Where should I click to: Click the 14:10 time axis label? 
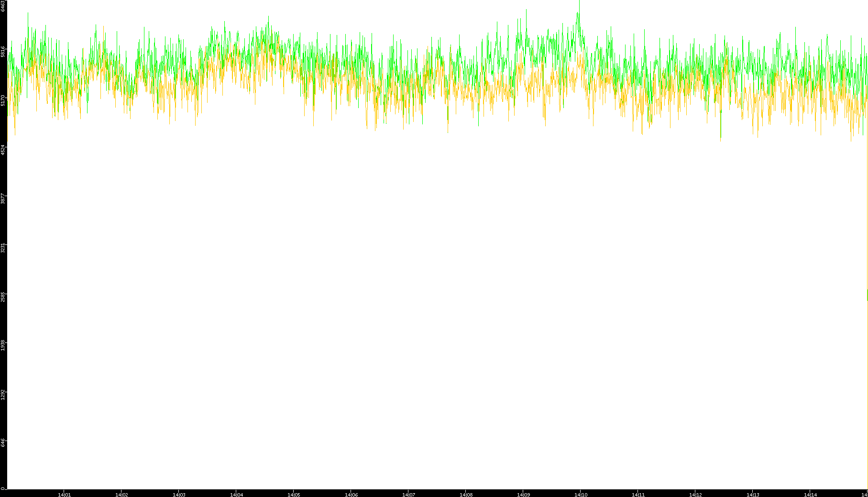[x=581, y=495]
